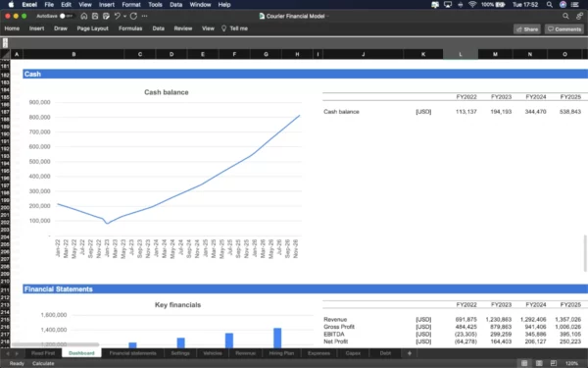Click the Undo arrow icon
Image resolution: width=588 pixels, height=368 pixels.
coord(117,16)
